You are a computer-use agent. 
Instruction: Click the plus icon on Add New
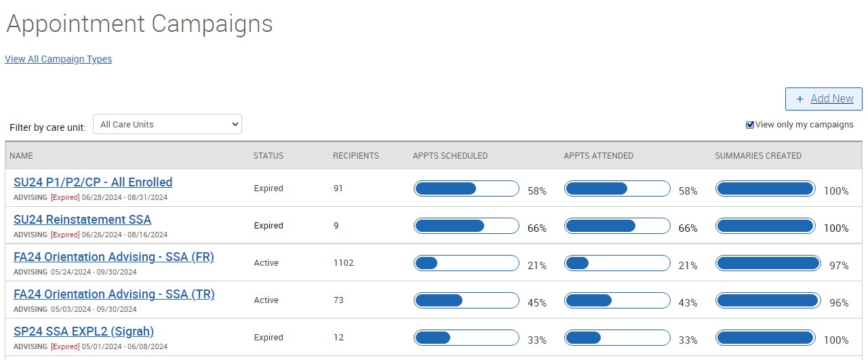pyautogui.click(x=800, y=99)
